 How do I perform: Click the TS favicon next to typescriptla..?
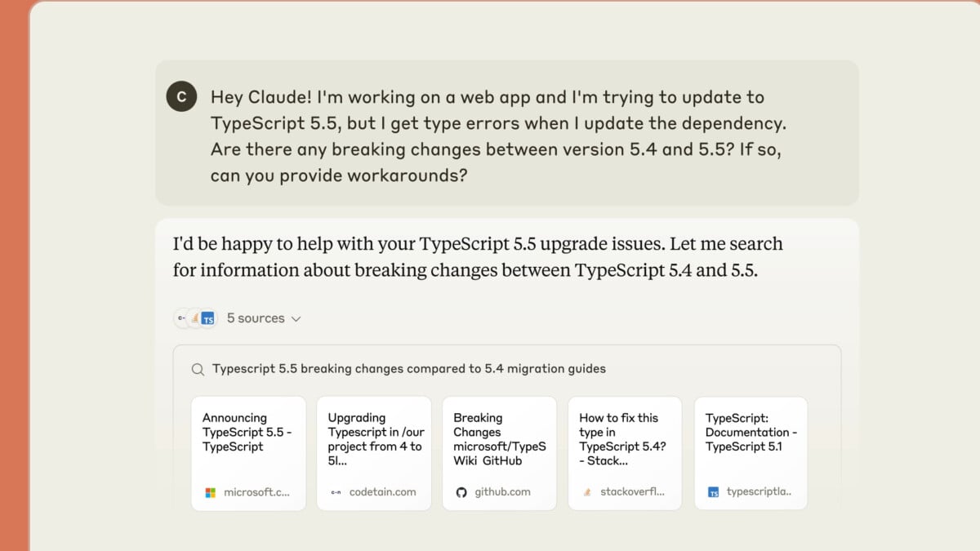(x=713, y=492)
